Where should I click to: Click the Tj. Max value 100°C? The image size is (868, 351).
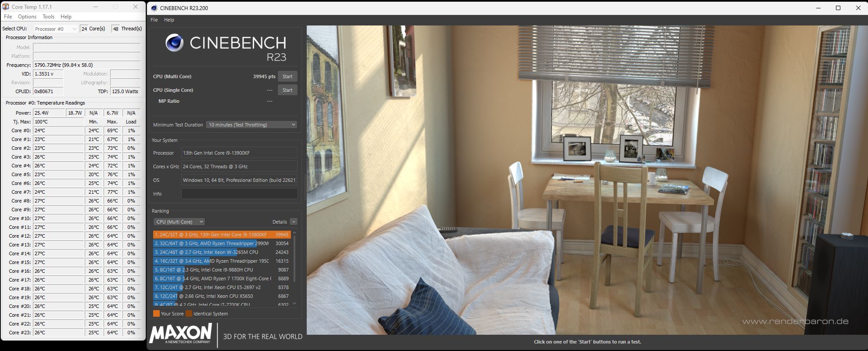point(58,122)
